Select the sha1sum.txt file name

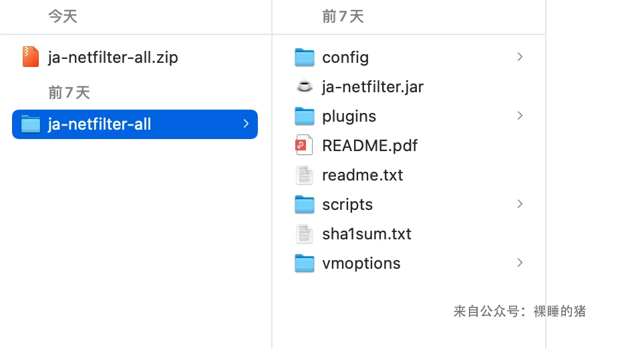pyautogui.click(x=366, y=234)
